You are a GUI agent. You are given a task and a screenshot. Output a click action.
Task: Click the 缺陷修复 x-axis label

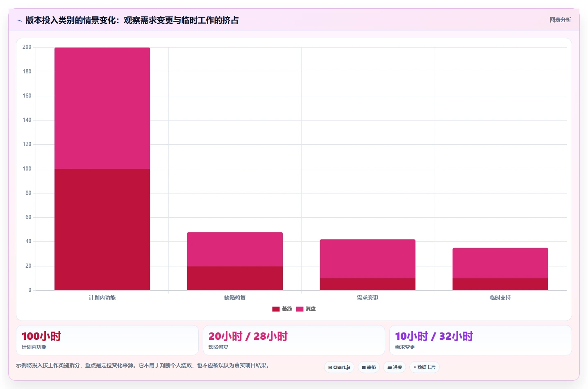pyautogui.click(x=235, y=298)
